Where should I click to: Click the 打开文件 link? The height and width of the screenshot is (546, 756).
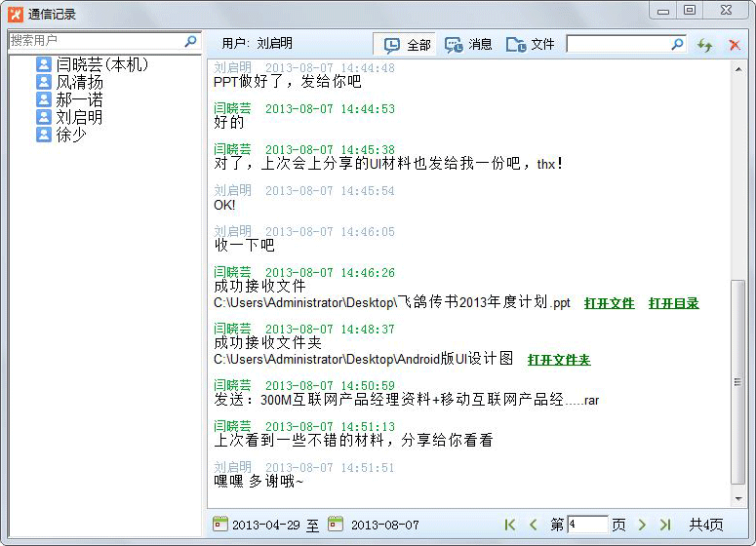pos(610,303)
